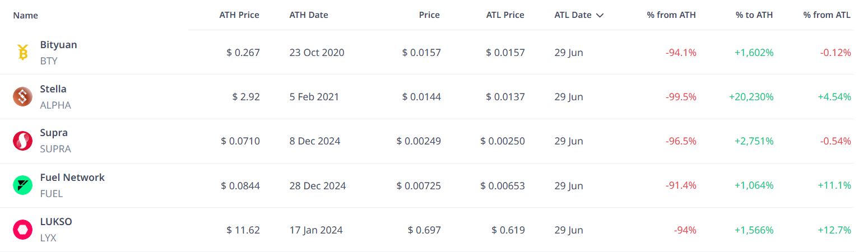Open the LUKSO coin page link
This screenshot has height=252, width=868.
click(56, 222)
